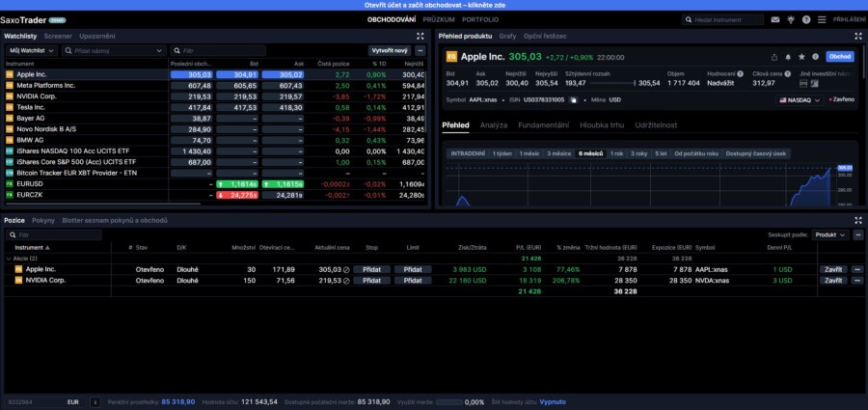Open the Upozornění tab
Screen dimensions: 868x410
coord(96,36)
